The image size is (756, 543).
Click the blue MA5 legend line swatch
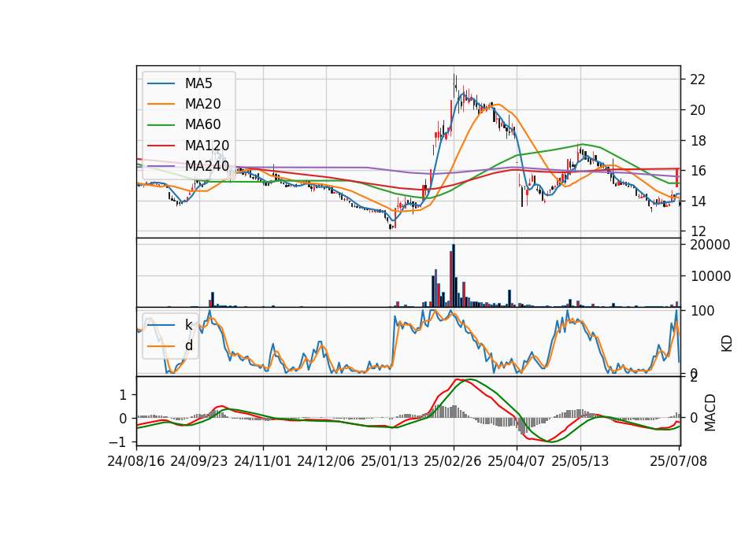pos(161,83)
